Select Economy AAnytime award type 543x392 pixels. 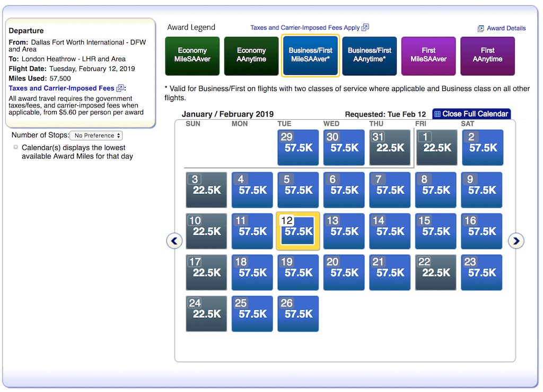[251, 56]
